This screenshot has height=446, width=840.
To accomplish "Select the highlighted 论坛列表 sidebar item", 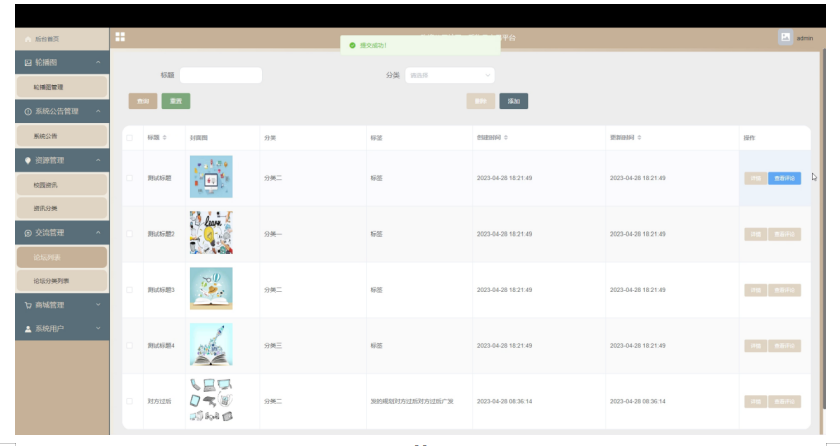I will pyautogui.click(x=62, y=258).
